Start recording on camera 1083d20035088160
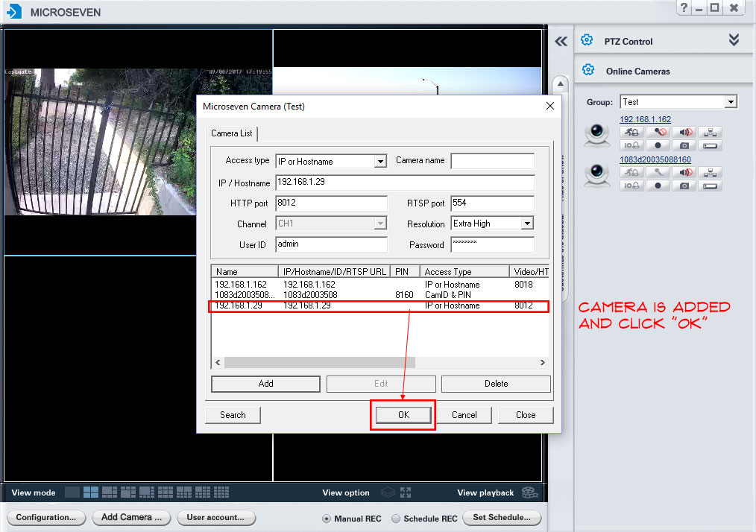 (x=658, y=186)
